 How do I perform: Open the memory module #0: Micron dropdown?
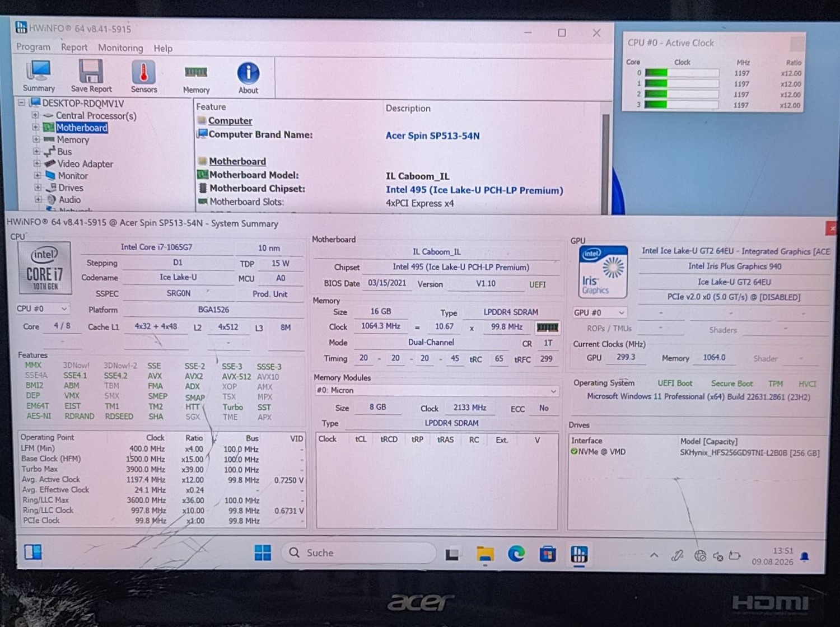pyautogui.click(x=436, y=391)
